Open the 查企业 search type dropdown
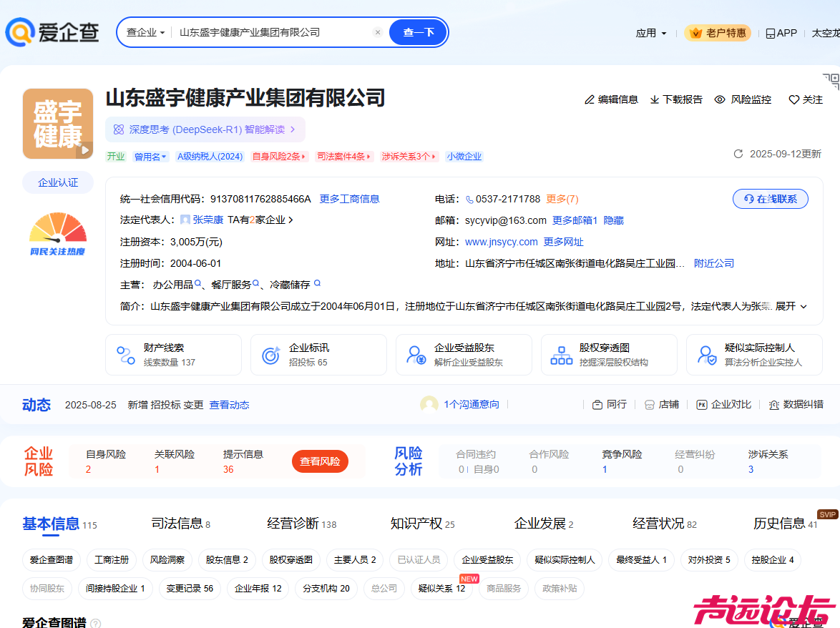This screenshot has width=840, height=628. point(145,33)
